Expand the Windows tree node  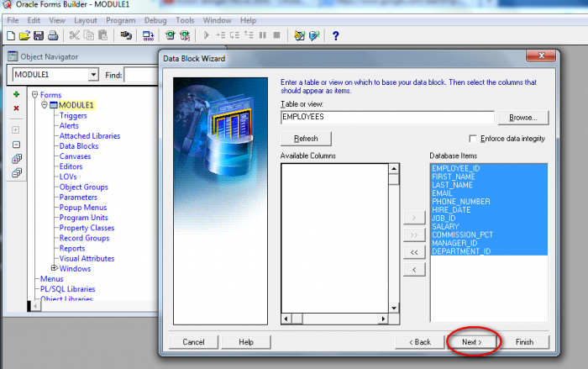[54, 267]
